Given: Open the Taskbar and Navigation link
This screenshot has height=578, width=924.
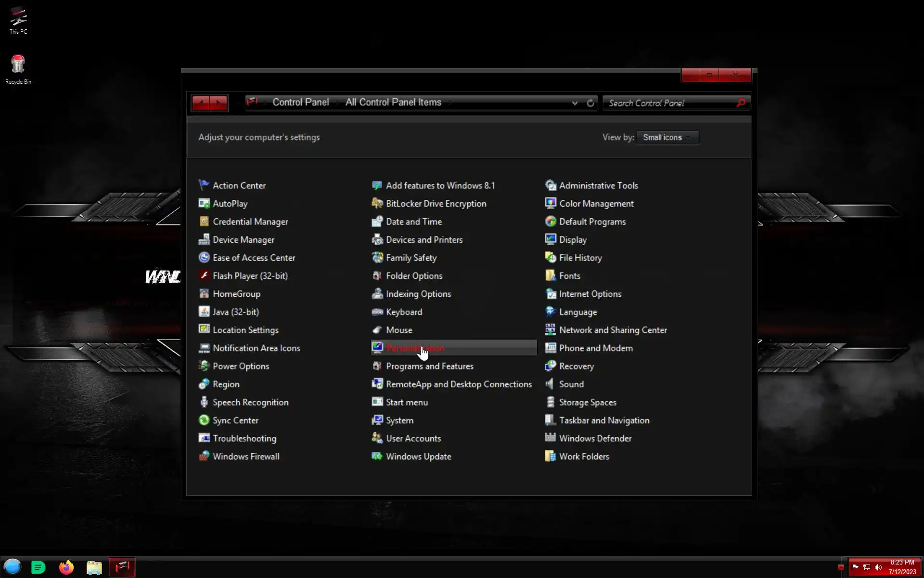Looking at the screenshot, I should pos(604,420).
